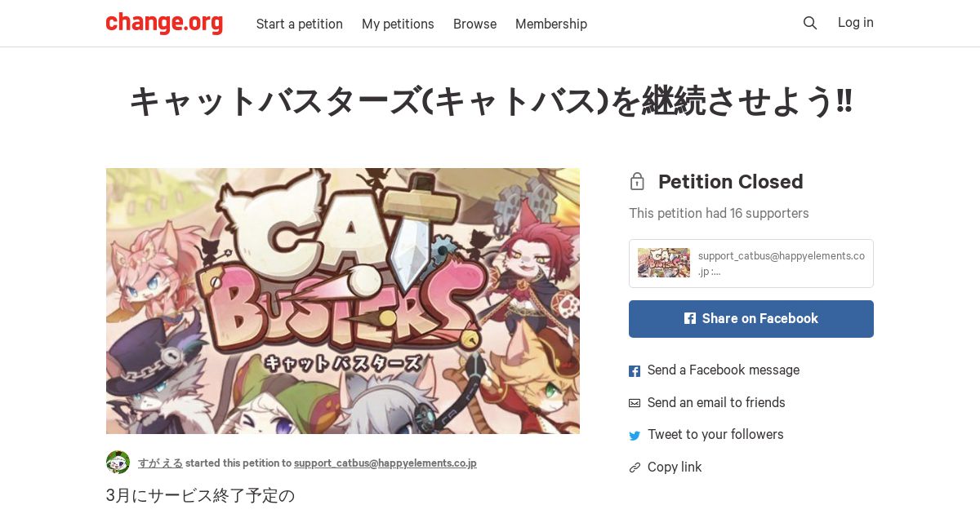Click the Share on Facebook button
The height and width of the screenshot is (514, 980).
pyautogui.click(x=751, y=319)
